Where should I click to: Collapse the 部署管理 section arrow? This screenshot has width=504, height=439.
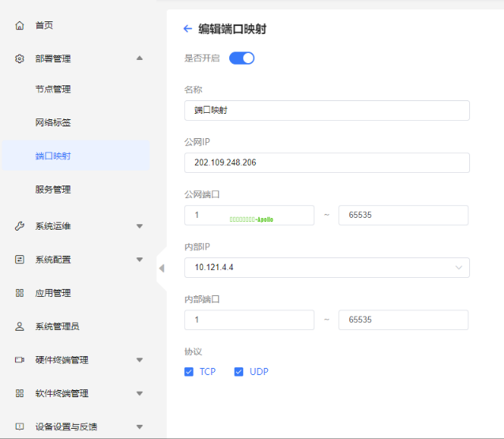click(140, 58)
